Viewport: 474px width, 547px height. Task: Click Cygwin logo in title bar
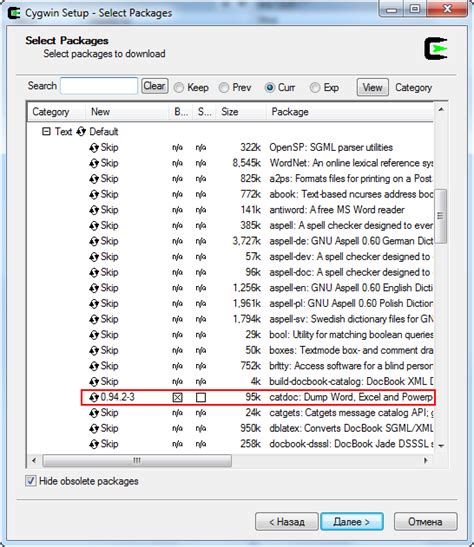(x=14, y=13)
